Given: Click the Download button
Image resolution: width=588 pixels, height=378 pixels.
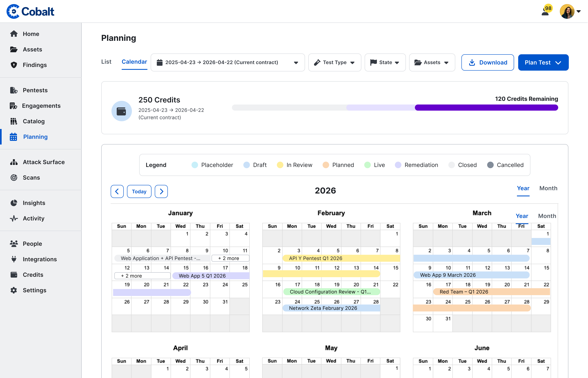Looking at the screenshot, I should click(x=487, y=62).
